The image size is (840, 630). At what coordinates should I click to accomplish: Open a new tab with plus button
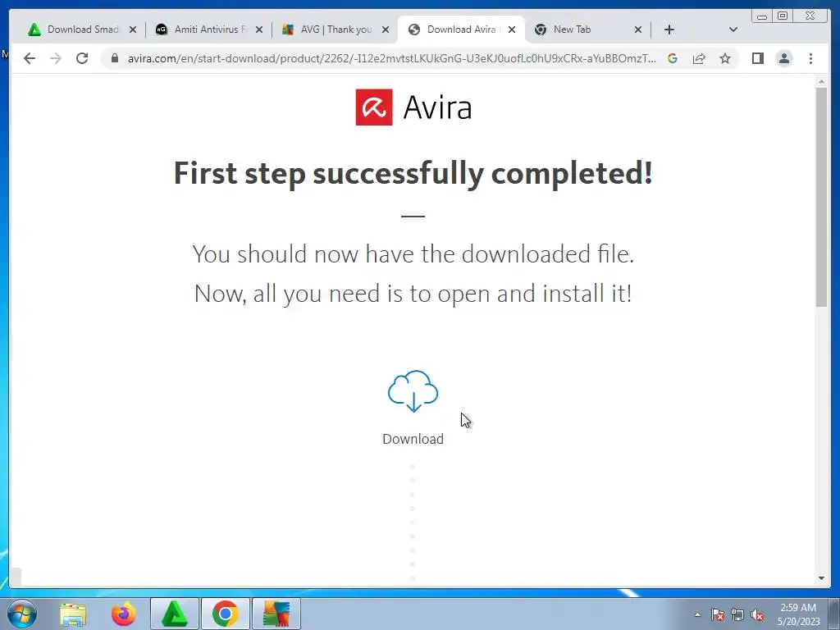click(x=669, y=30)
